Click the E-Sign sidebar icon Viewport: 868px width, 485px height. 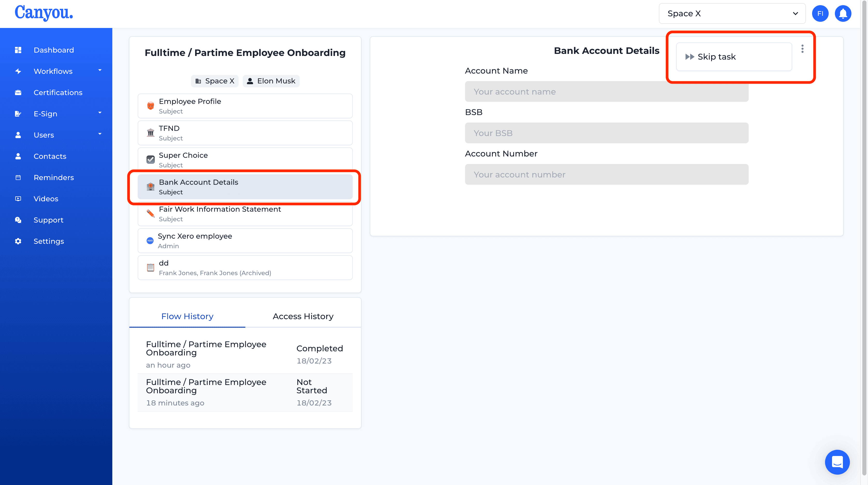(18, 113)
